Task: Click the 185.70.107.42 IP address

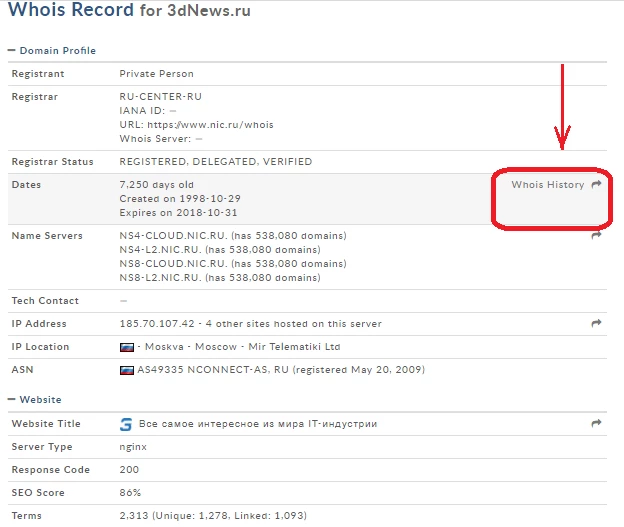Action: pyautogui.click(x=157, y=324)
